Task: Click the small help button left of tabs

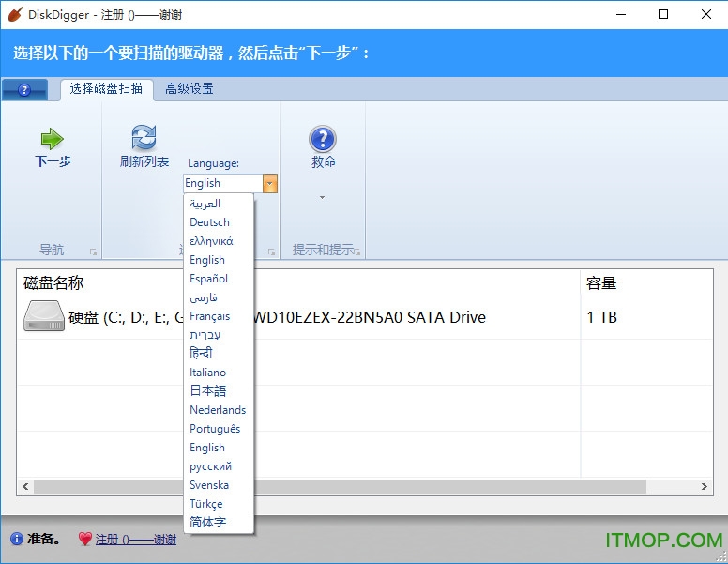Action: pos(24,90)
